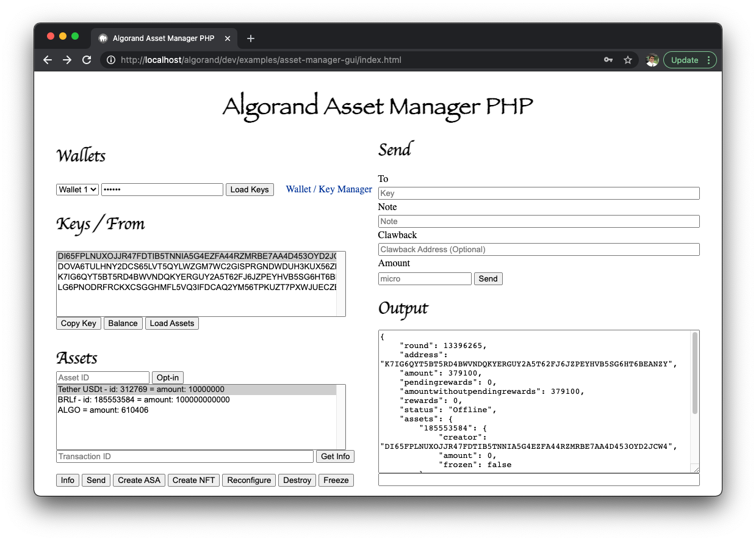Focus the Asset ID input field

click(103, 378)
